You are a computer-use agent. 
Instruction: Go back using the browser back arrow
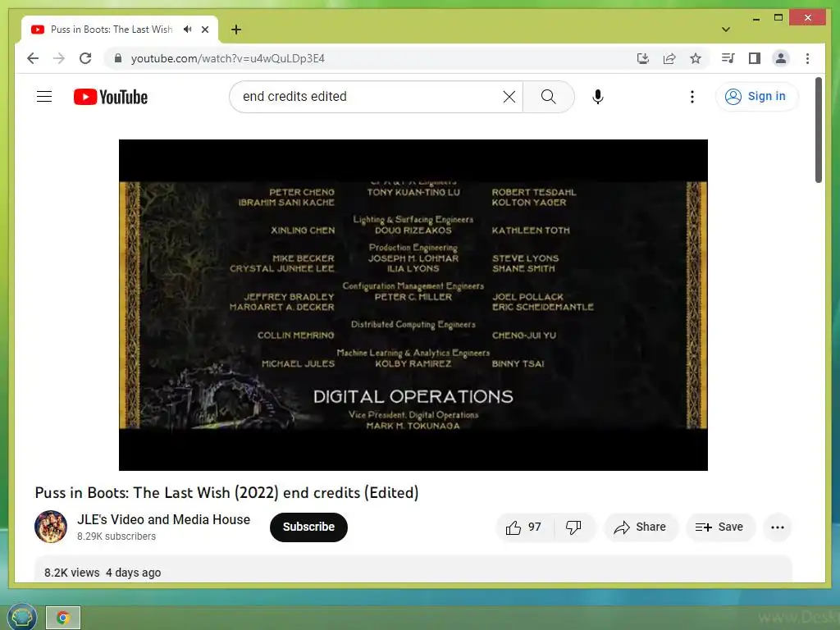(x=33, y=58)
